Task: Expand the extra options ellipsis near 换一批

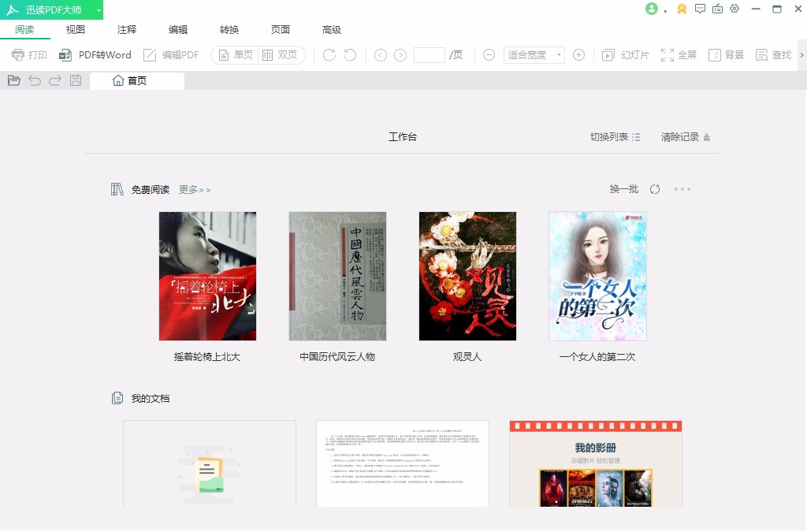Action: click(x=682, y=189)
